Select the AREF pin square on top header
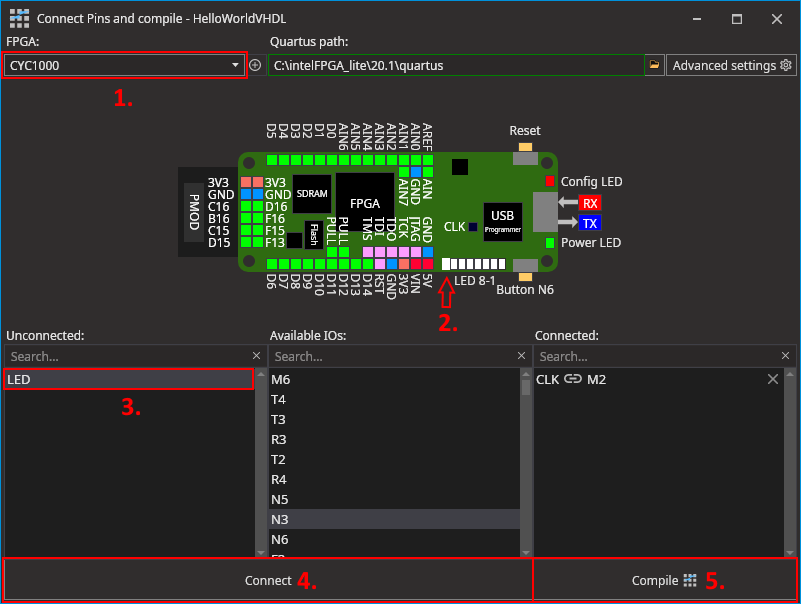The height and width of the screenshot is (604, 801). click(x=428, y=160)
